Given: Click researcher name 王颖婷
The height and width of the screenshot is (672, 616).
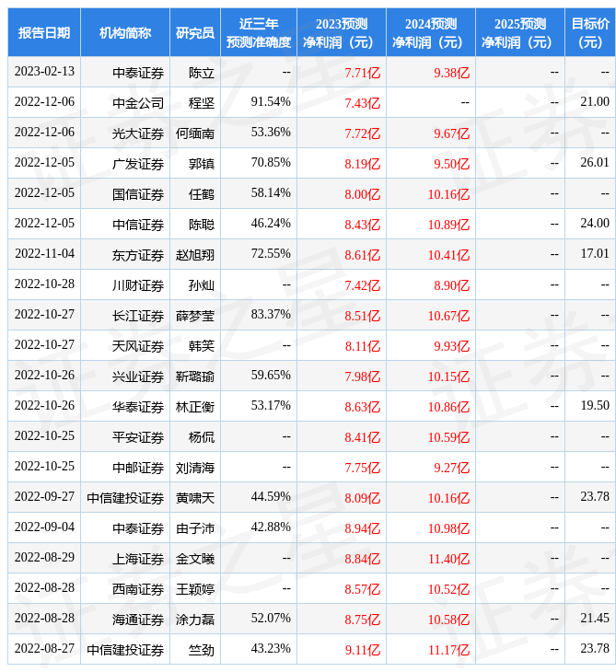Looking at the screenshot, I should [195, 590].
